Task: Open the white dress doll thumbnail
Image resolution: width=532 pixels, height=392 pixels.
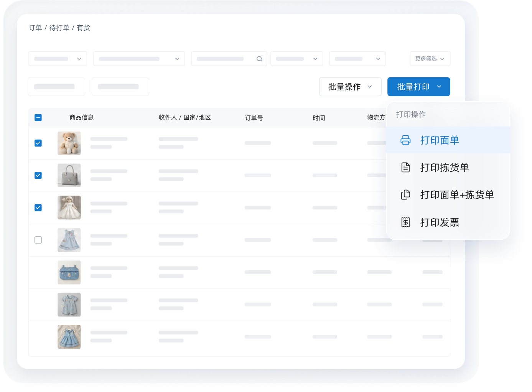Action: (69, 208)
